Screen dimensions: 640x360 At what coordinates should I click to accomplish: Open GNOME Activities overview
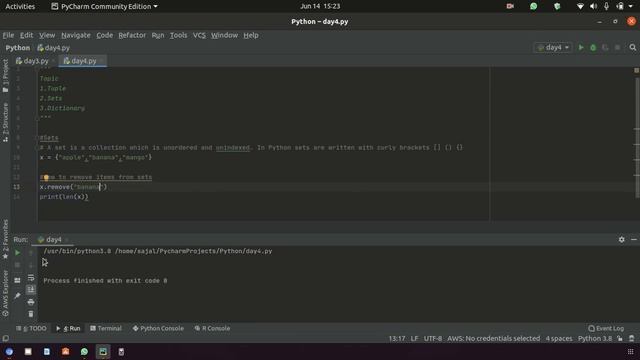pyautogui.click(x=20, y=7)
